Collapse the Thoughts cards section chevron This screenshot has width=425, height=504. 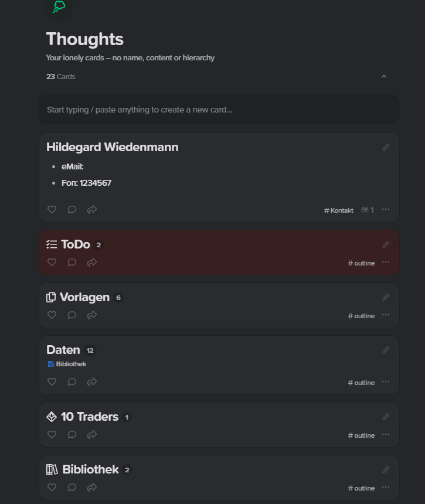[x=384, y=76]
